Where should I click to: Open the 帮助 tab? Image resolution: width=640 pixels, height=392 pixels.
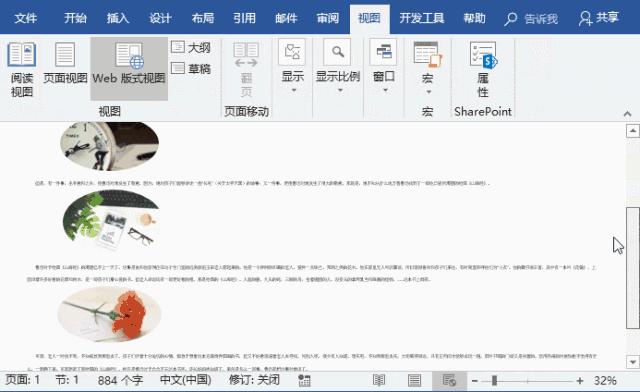point(474,18)
